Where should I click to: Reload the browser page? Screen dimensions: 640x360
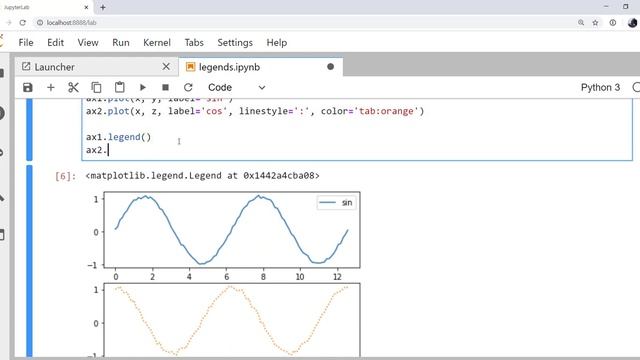click(23, 22)
